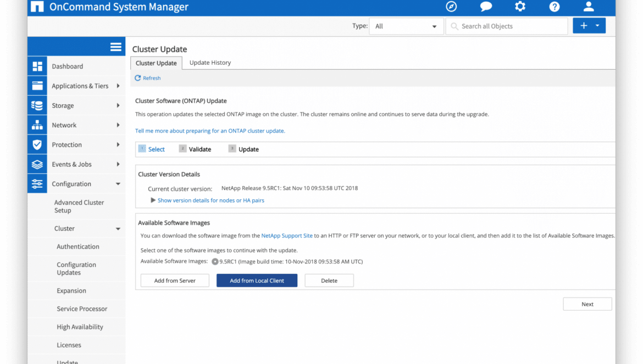This screenshot has width=643, height=364.
Task: Click step 1 Select number icon
Action: click(142, 149)
